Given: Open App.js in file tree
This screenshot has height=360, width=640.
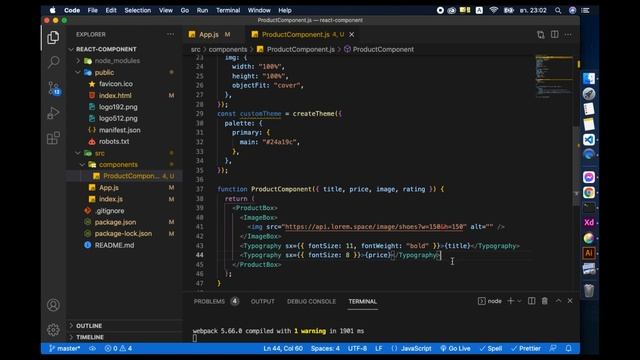Looking at the screenshot, I should point(124,187).
